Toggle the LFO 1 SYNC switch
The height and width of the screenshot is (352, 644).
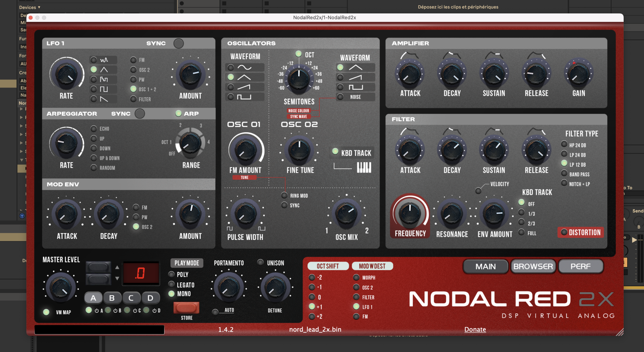tap(179, 43)
